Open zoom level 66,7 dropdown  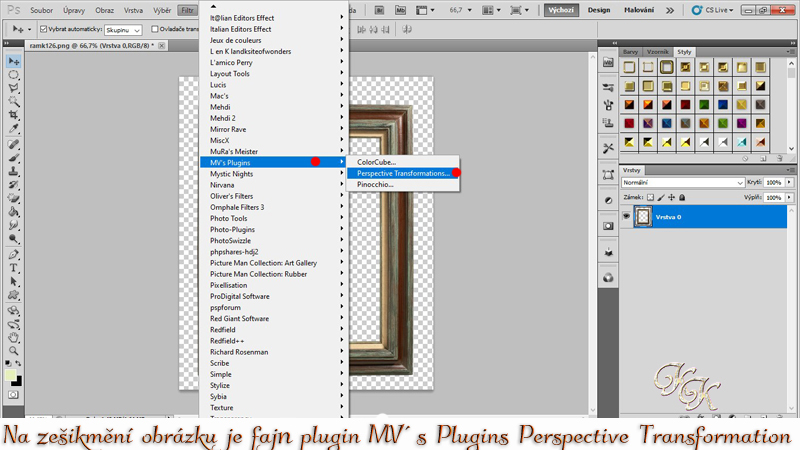tap(469, 10)
